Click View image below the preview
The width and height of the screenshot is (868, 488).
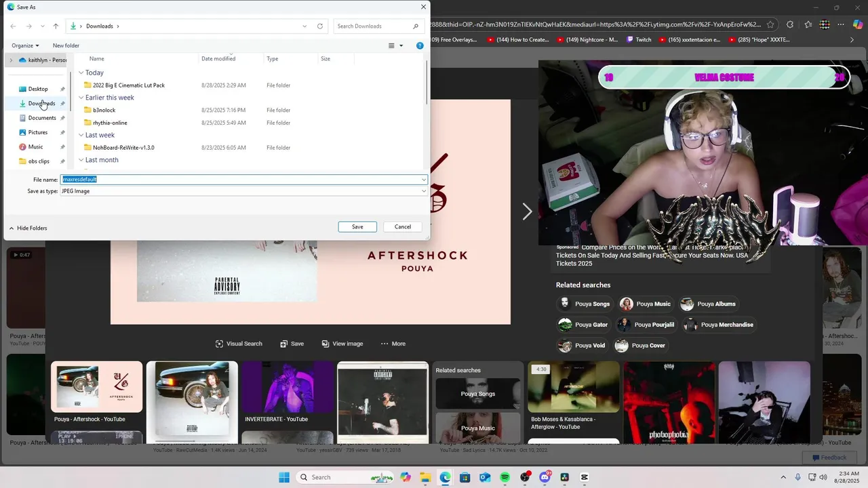(342, 344)
